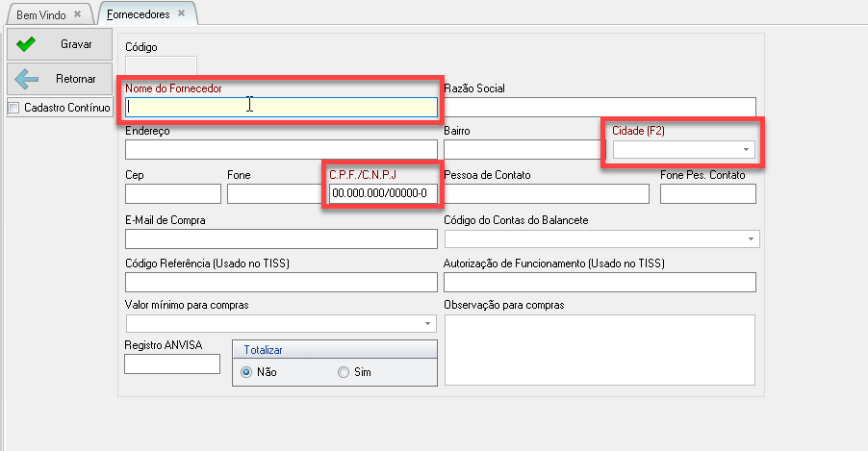Click the blue arrow Retornar icon
The image size is (868, 451).
point(27,79)
